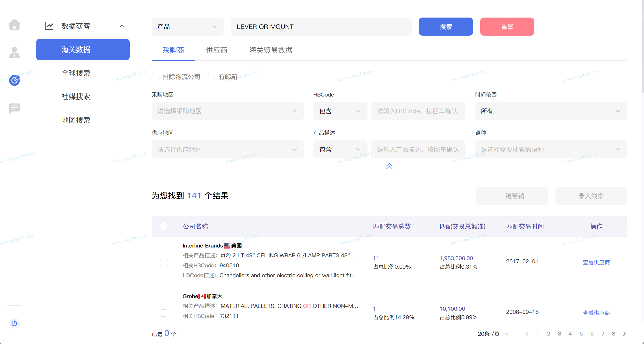Viewport: 644px width, 344px height.
Task: Click the 公司名称 column header
Action: (x=195, y=226)
